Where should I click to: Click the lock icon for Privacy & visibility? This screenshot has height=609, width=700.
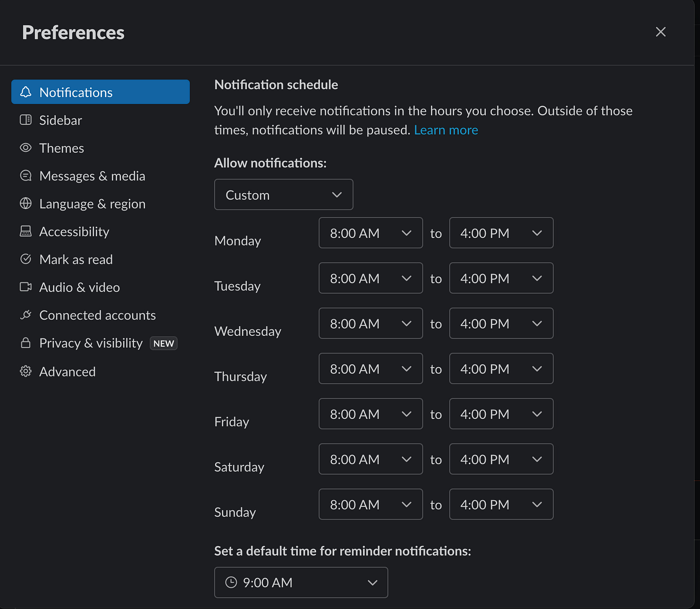click(26, 343)
